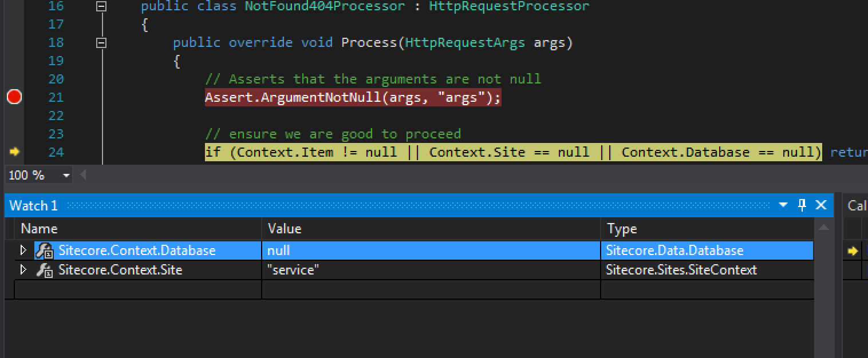The image size is (868, 358).
Task: Collapse the Process method outline box
Action: [x=101, y=43]
